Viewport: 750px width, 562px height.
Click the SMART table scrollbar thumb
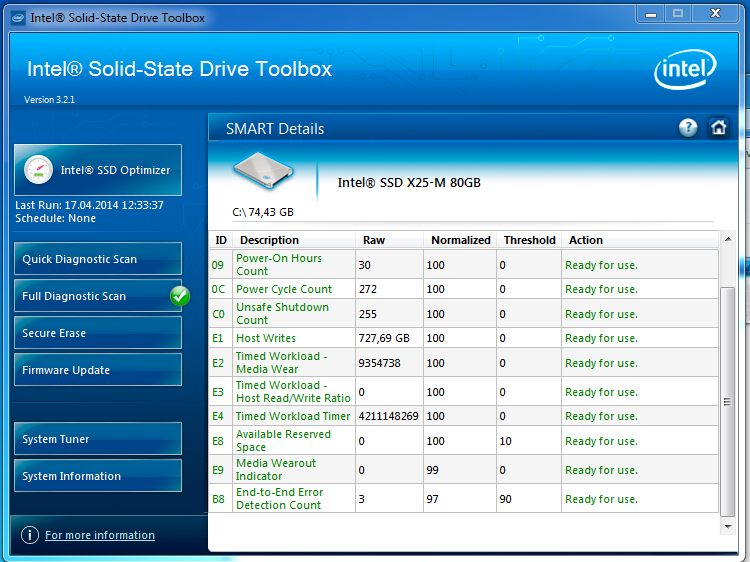pos(728,402)
